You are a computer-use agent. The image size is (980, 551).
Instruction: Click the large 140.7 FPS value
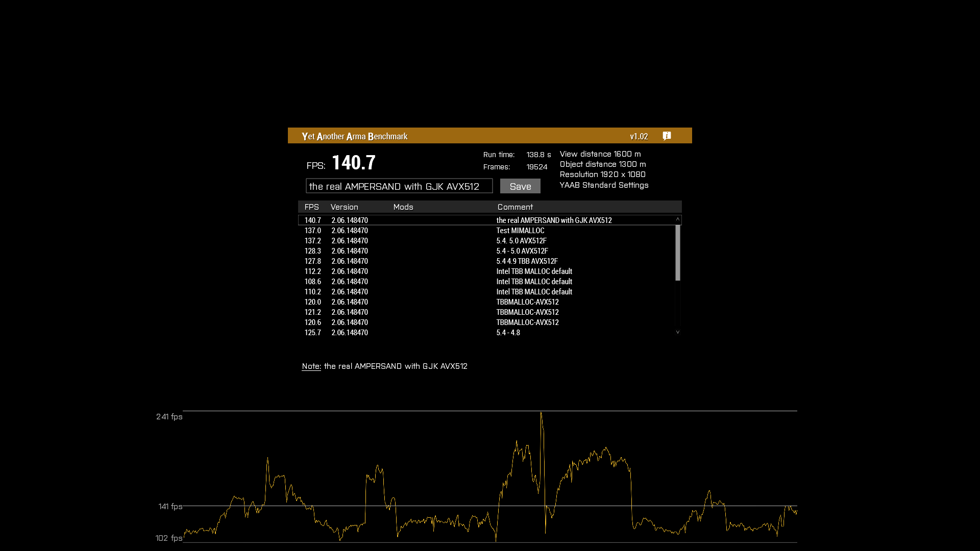[354, 163]
